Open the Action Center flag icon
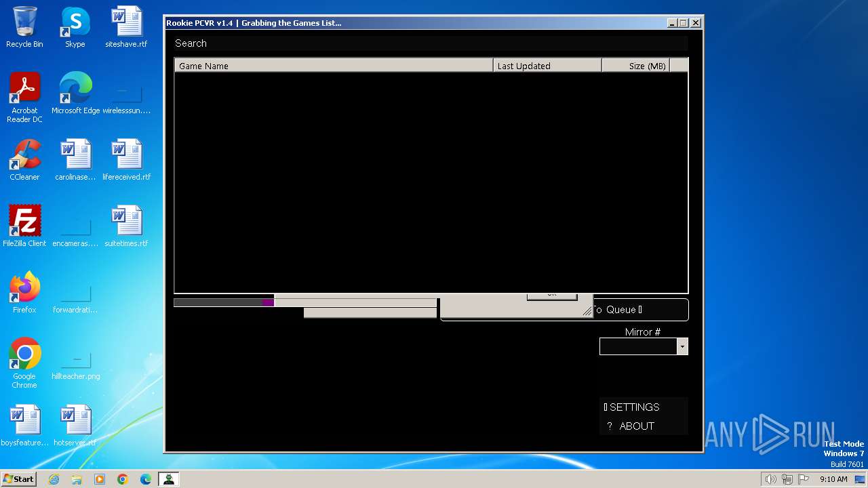The image size is (868, 488). point(803,479)
